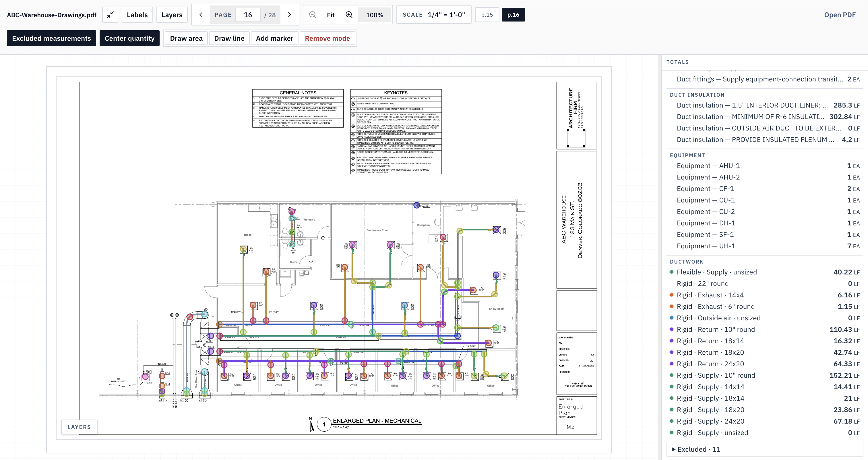Expand the Excluded · 11 section

click(x=765, y=449)
